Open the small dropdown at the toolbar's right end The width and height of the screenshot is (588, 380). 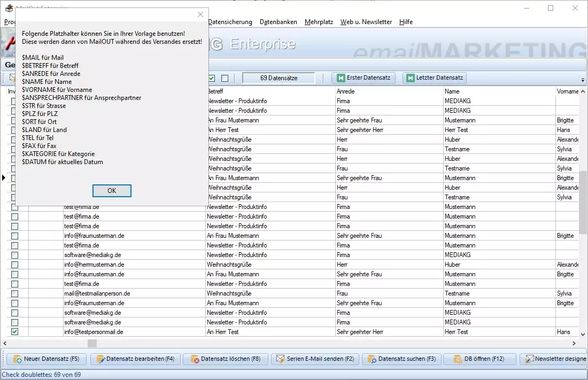[584, 80]
